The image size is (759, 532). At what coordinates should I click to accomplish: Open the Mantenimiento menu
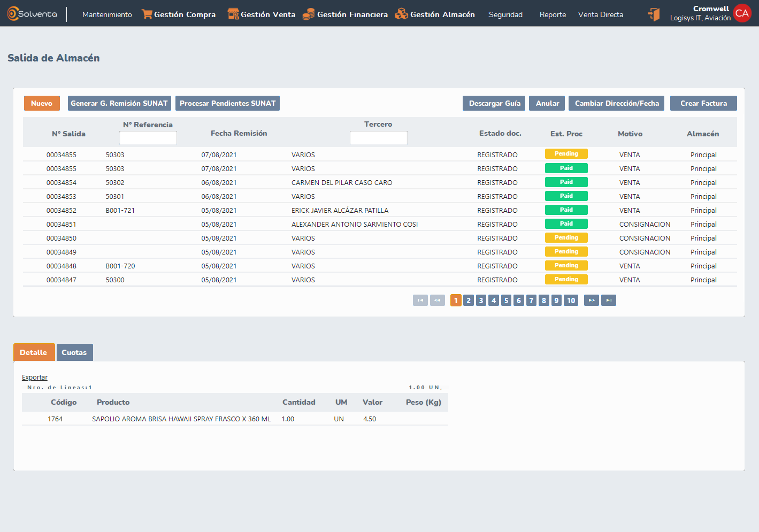pyautogui.click(x=107, y=14)
